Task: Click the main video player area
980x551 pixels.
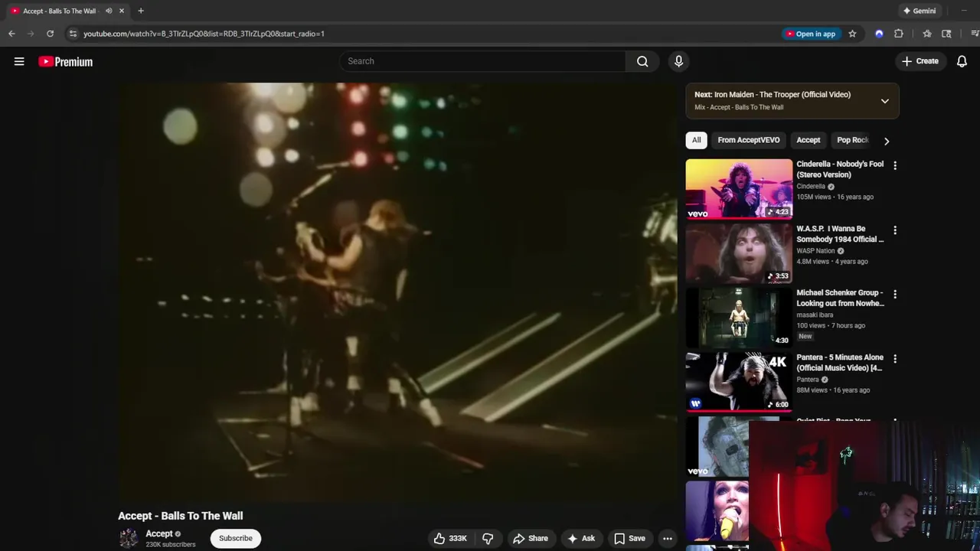Action: pyautogui.click(x=397, y=292)
